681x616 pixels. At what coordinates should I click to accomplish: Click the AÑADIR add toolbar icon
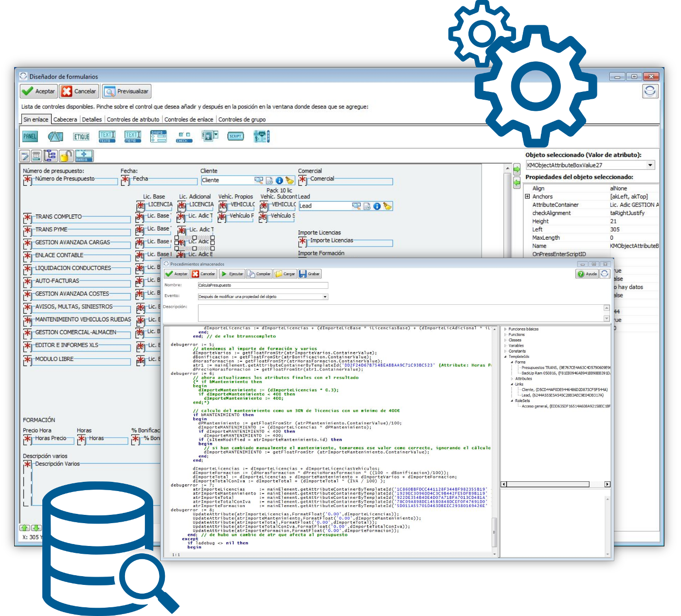(x=84, y=156)
